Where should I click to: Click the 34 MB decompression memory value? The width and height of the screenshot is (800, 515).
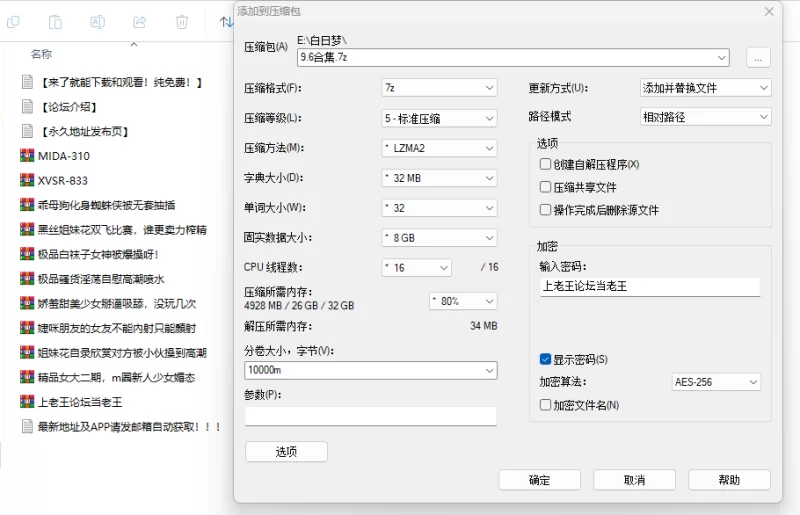[x=483, y=326]
